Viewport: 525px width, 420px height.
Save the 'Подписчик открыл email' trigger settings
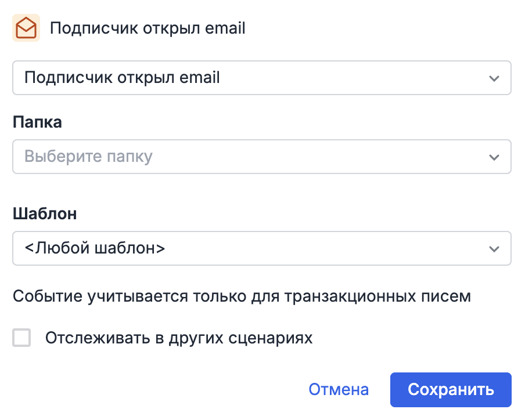coord(451,389)
